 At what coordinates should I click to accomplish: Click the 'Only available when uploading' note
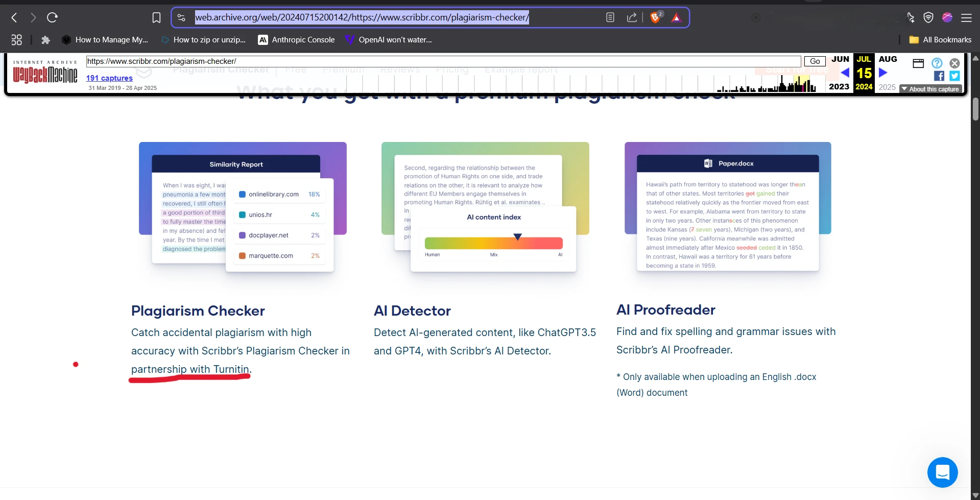pyautogui.click(x=716, y=385)
